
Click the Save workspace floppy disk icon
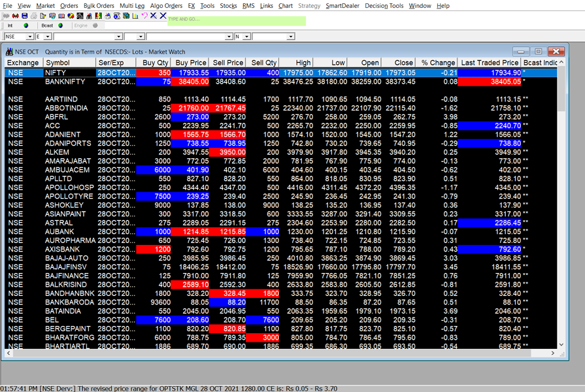coord(24,18)
